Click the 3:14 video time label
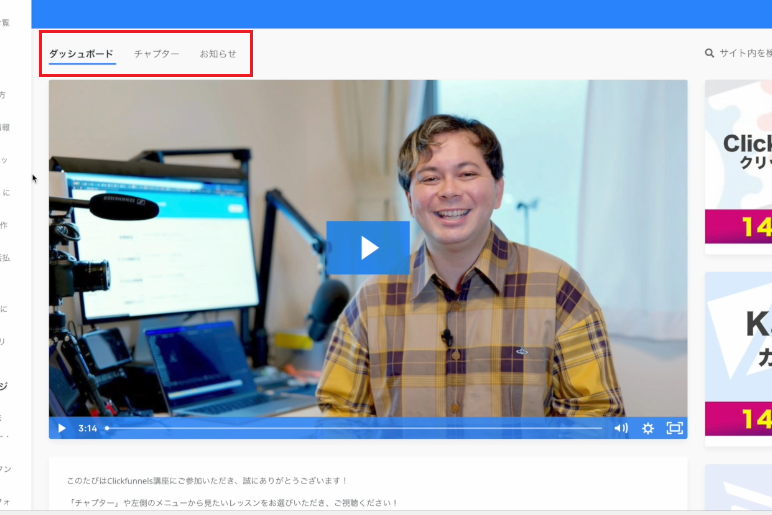Screen dimensions: 772x515 point(88,428)
